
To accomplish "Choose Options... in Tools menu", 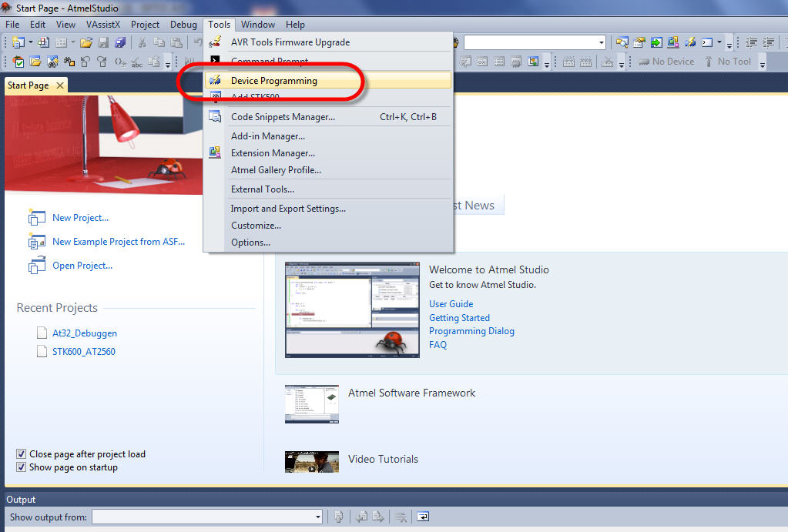I will (327, 243).
